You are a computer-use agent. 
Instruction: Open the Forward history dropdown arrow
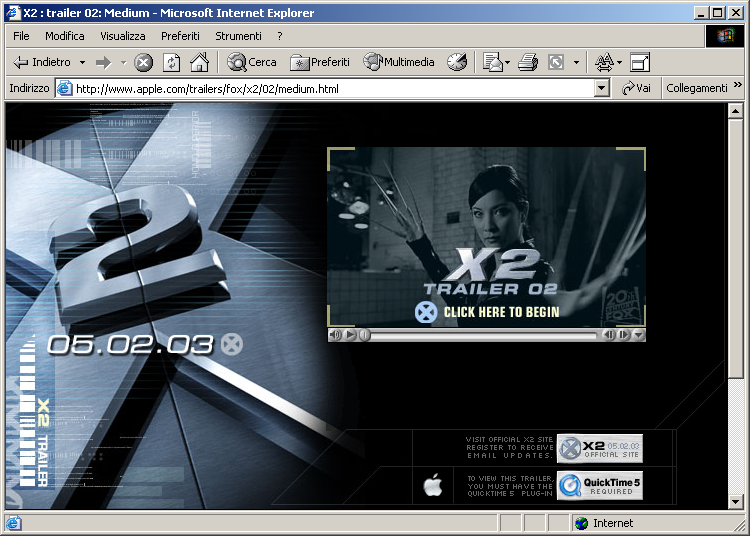tap(123, 63)
